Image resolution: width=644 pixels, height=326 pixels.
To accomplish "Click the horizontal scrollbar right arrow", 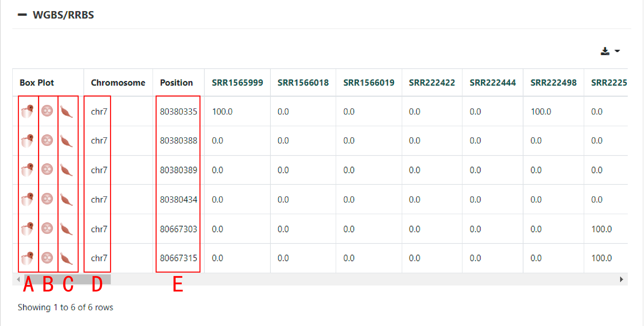I will coord(622,279).
